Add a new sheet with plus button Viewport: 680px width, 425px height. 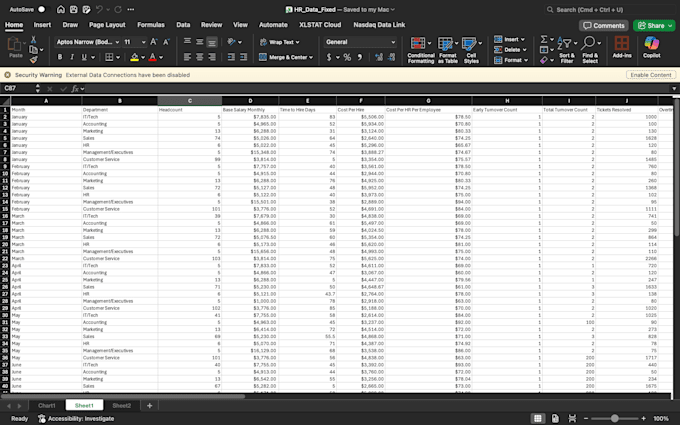click(149, 405)
